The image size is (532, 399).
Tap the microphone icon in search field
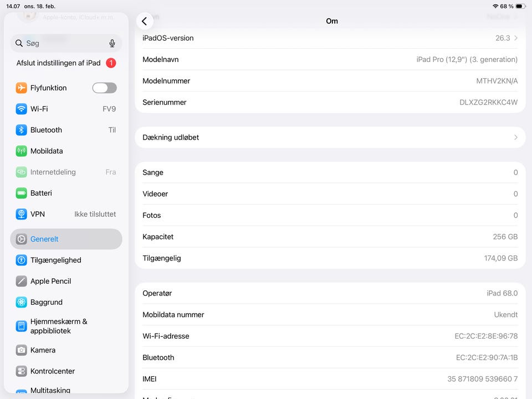tap(112, 43)
